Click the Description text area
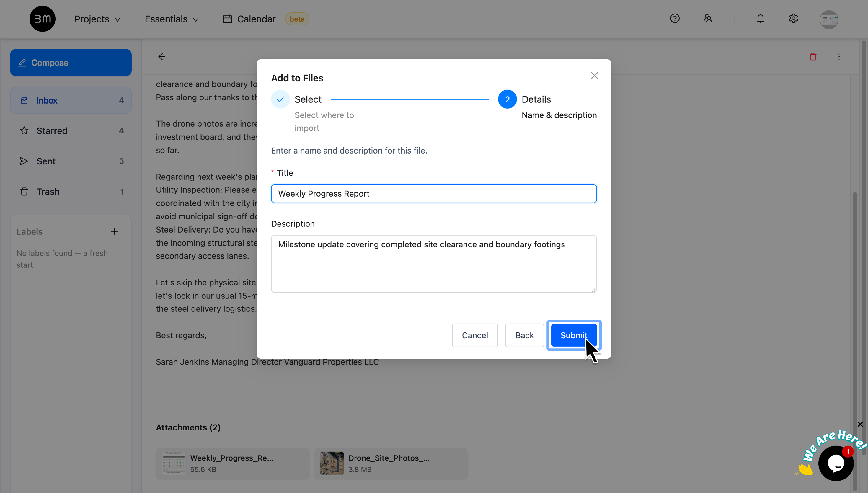This screenshot has height=493, width=868. 434,264
